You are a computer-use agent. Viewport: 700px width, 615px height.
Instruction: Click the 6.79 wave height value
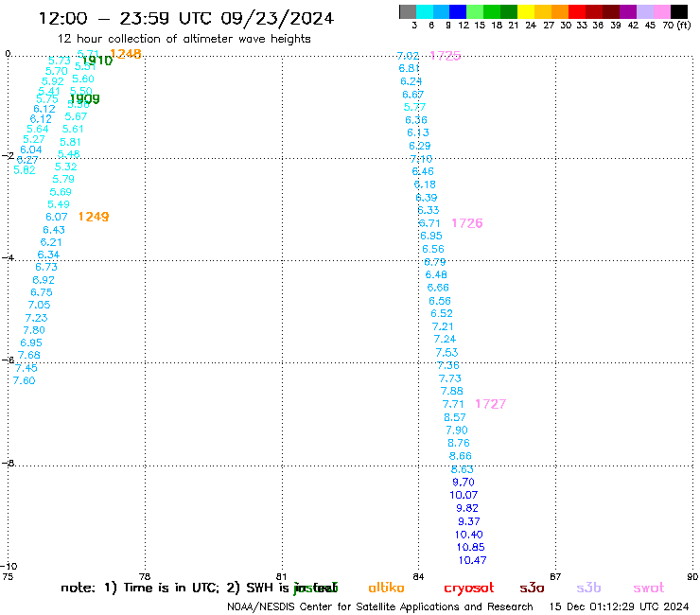[x=435, y=262]
